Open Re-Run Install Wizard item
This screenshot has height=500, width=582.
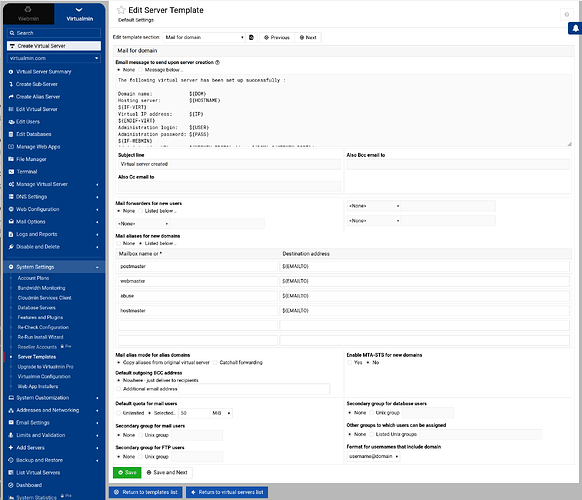40,337
